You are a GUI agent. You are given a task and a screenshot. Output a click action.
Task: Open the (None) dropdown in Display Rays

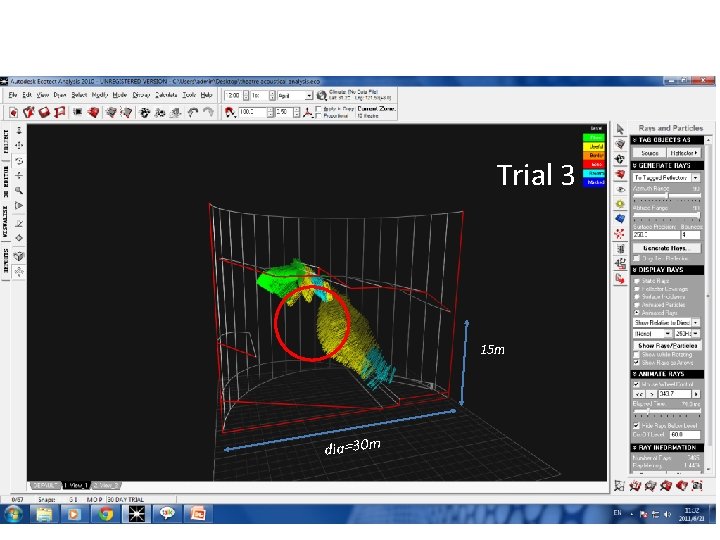[x=652, y=334]
